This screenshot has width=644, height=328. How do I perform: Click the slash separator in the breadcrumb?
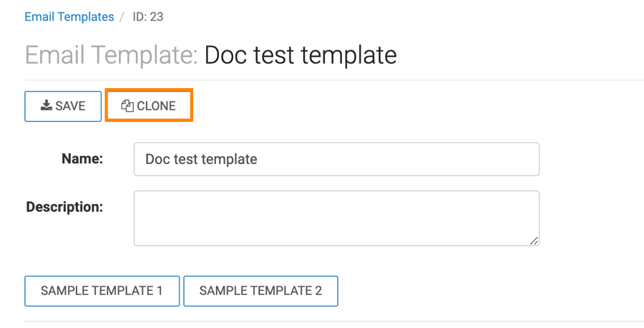pyautogui.click(x=122, y=17)
